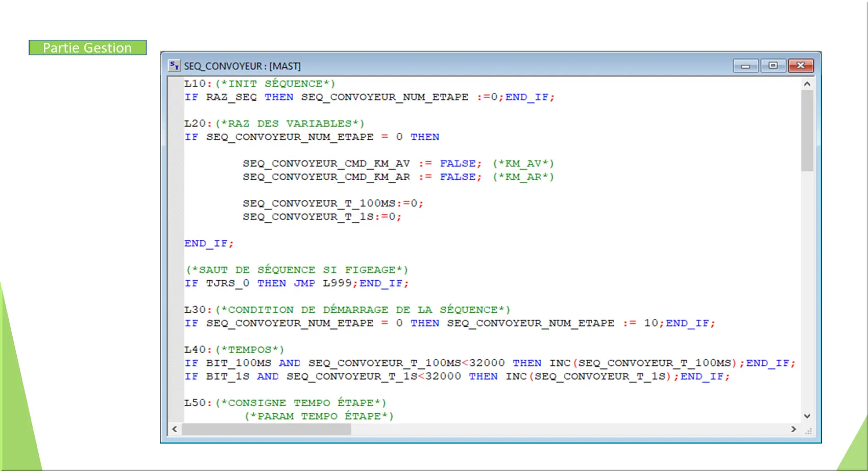
Task: Click the horizontal scrollbar thumb
Action: click(267, 429)
